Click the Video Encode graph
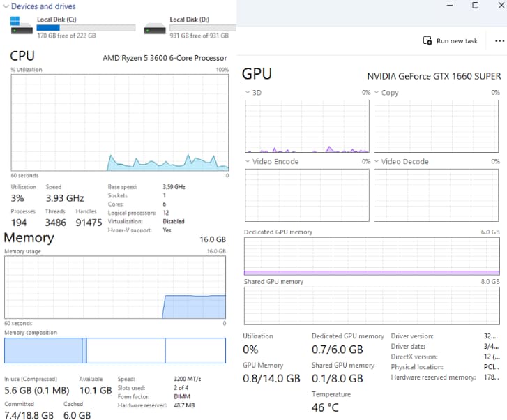The width and height of the screenshot is (507, 420). (x=307, y=195)
